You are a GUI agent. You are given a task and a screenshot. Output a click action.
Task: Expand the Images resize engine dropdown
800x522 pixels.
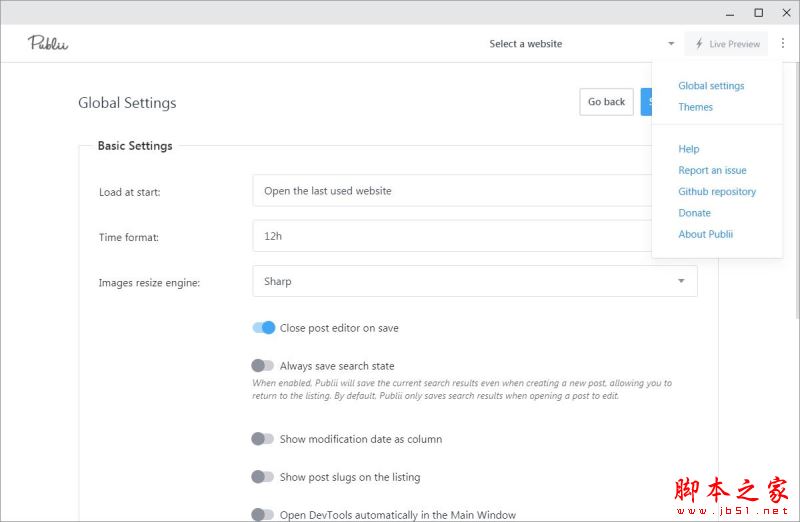tap(474, 281)
